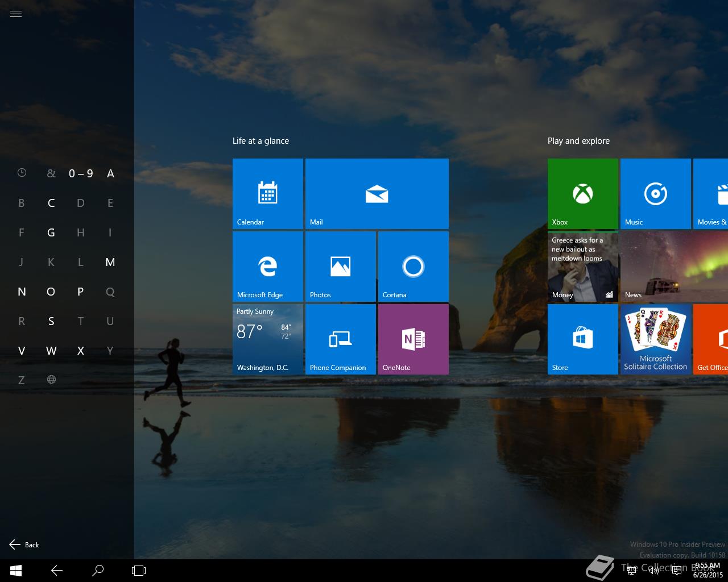Open the News tile
This screenshot has width=728, height=582.
674,267
